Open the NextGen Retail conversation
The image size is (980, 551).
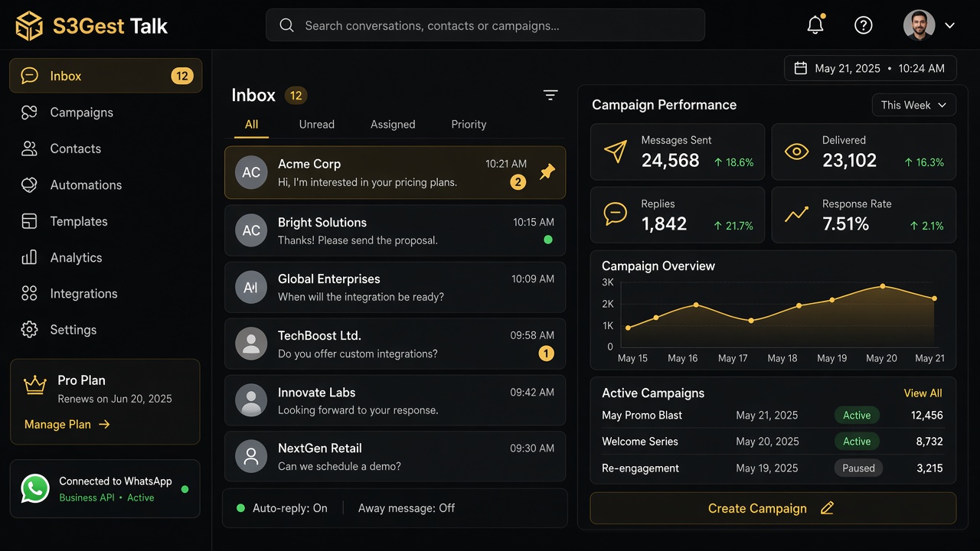tap(395, 457)
